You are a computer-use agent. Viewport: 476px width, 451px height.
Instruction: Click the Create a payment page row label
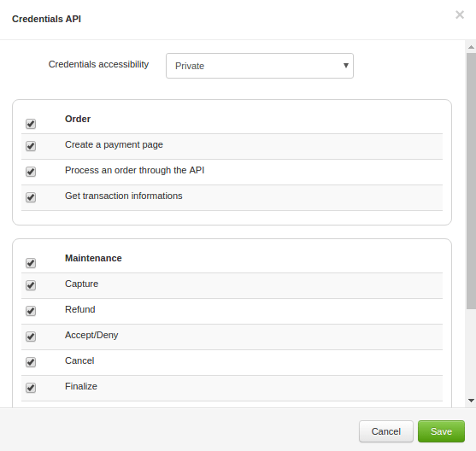coord(114,144)
